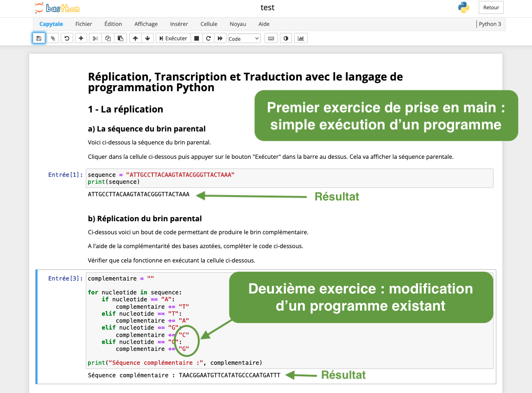Click the Retour button

491,7
